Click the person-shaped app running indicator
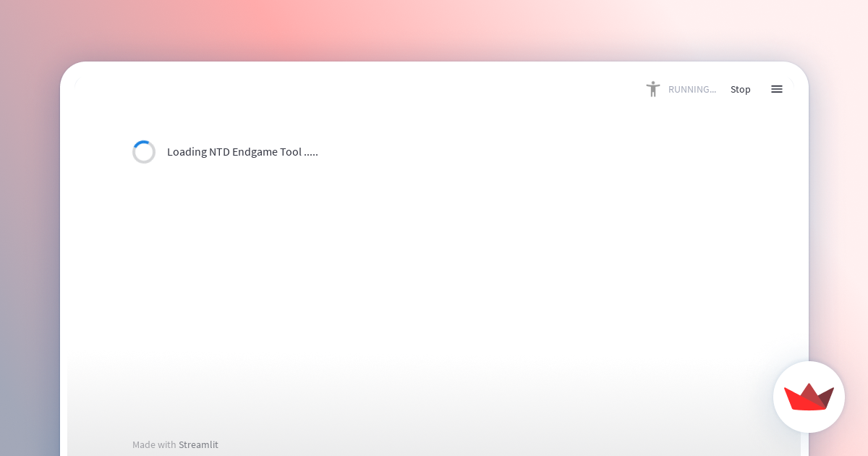This screenshot has width=868, height=456. point(653,89)
